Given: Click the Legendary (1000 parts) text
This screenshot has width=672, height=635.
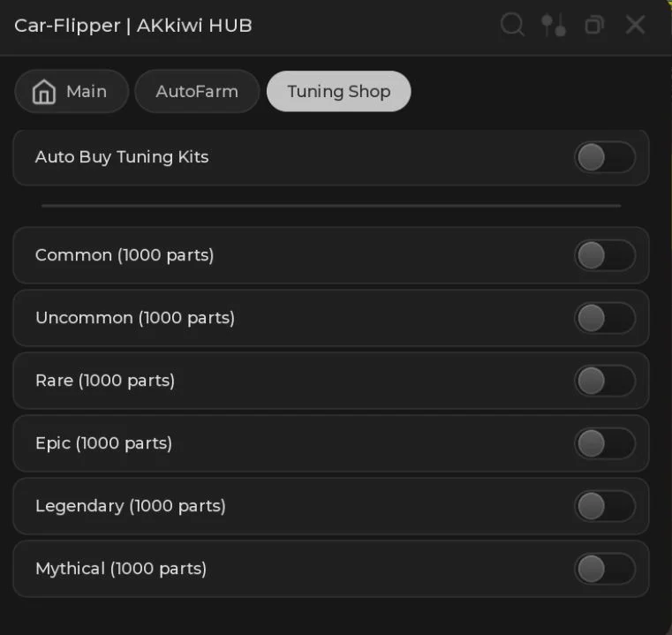Looking at the screenshot, I should point(131,506).
